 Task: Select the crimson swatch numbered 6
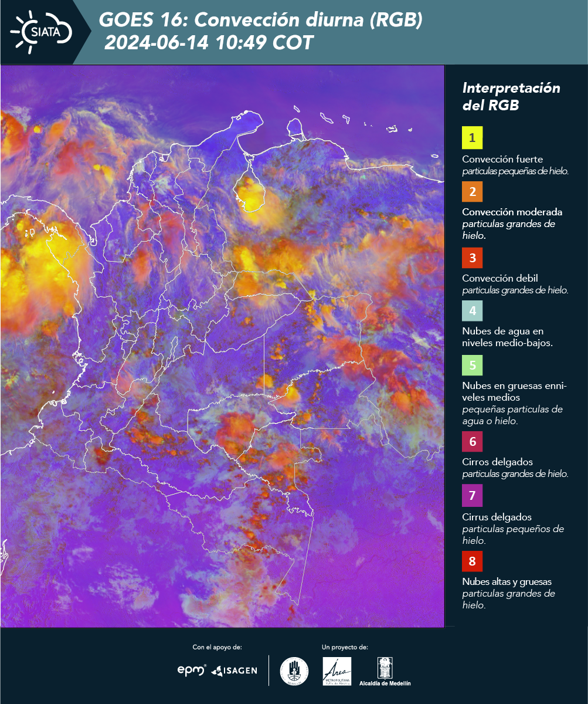(472, 441)
